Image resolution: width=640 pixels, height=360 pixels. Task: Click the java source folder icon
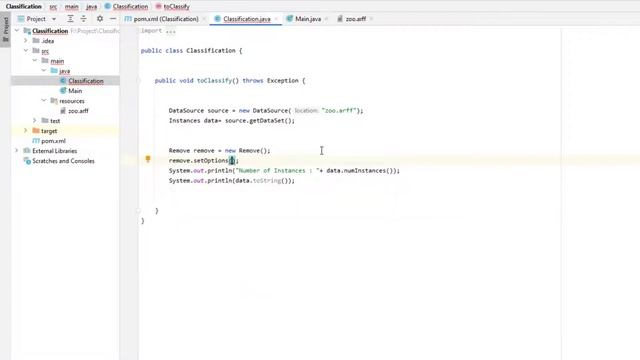pyautogui.click(x=54, y=71)
